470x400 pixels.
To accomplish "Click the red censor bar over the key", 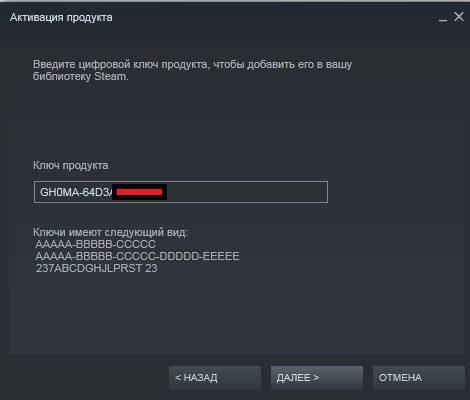I will (139, 192).
